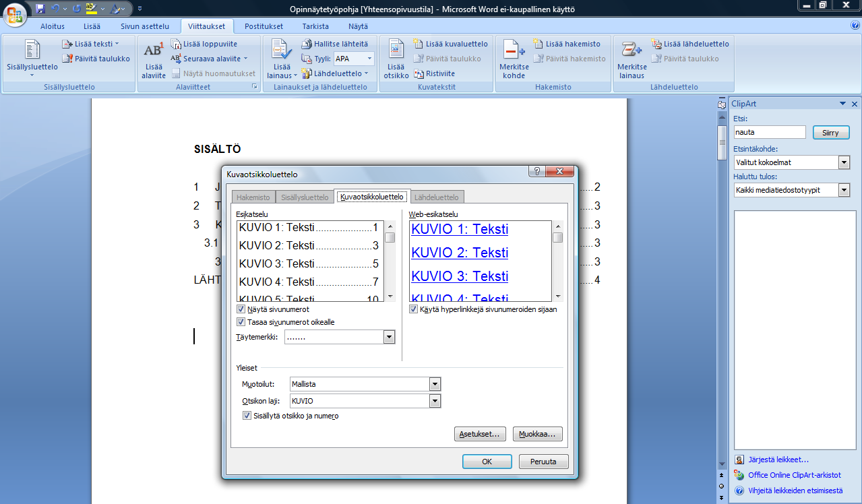Click Näytä huomautukset in Alaviitteet group

(214, 73)
